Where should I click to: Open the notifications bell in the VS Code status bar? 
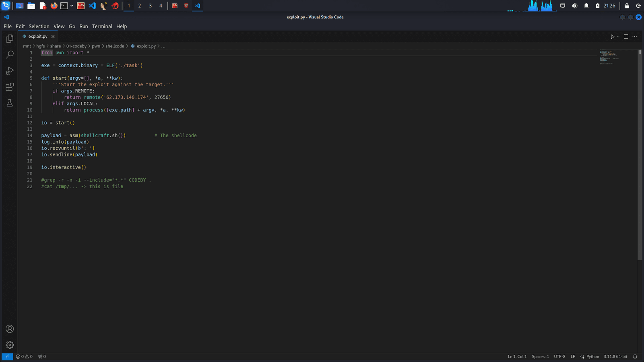tap(635, 357)
